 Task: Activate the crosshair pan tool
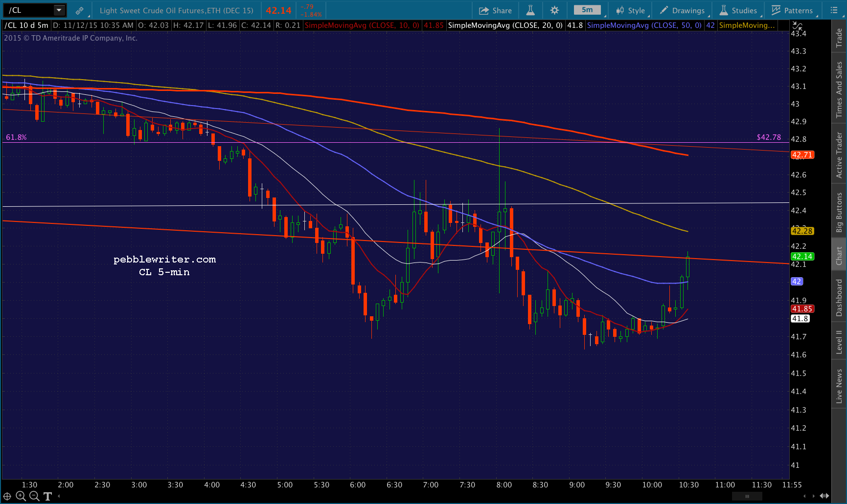point(7,496)
